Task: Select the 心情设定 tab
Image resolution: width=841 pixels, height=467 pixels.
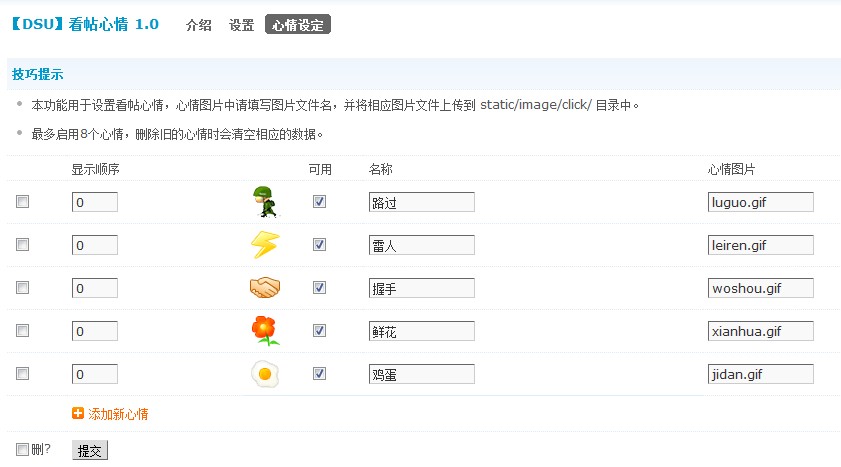Action: click(x=298, y=25)
